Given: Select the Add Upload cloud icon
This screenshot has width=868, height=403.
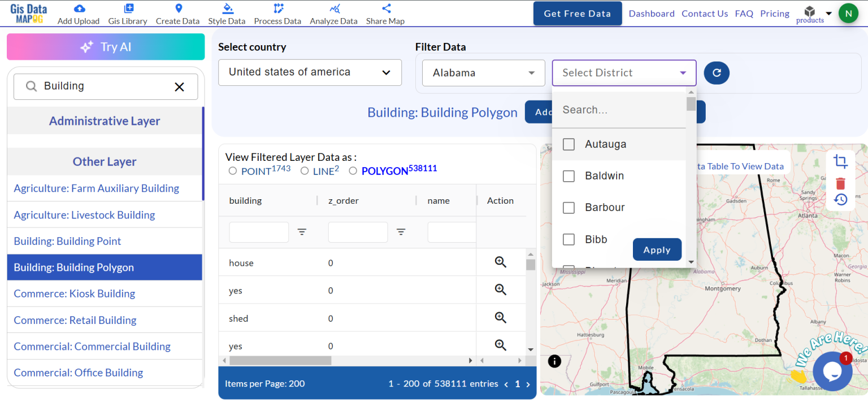Looking at the screenshot, I should (x=78, y=8).
